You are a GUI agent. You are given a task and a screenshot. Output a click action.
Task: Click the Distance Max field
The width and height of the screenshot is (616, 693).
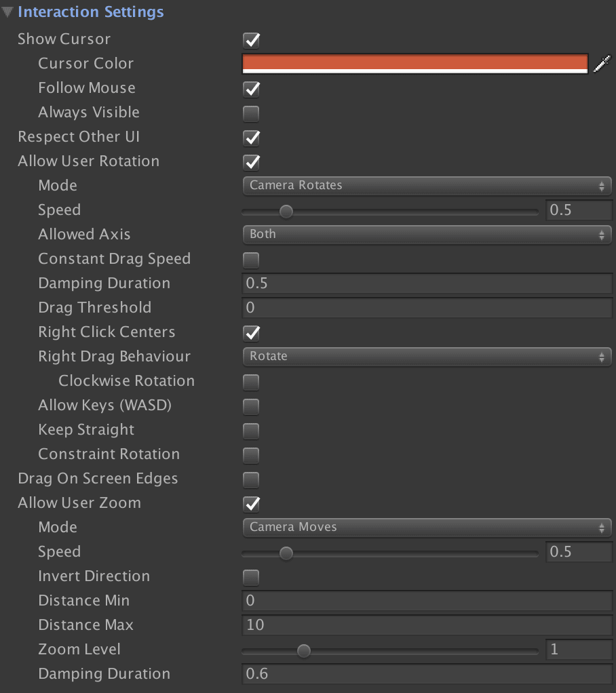click(427, 625)
